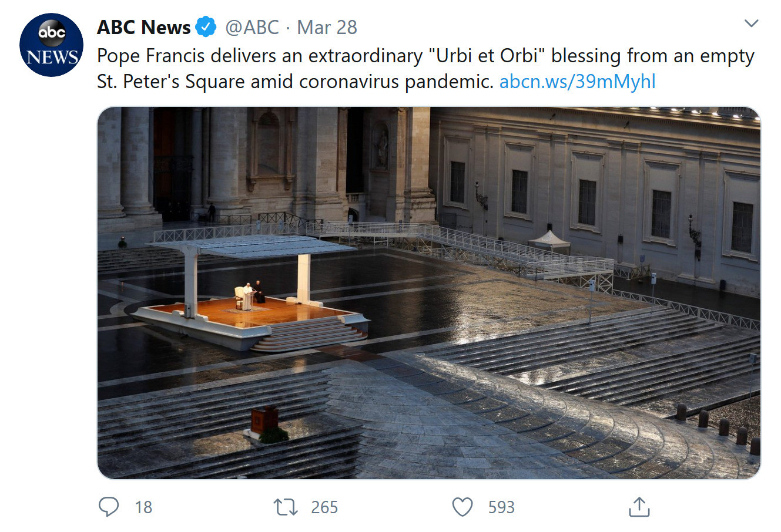Follow the abcn.ws/39mMyhl article link
Image resolution: width=781 pixels, height=532 pixels.
(577, 81)
